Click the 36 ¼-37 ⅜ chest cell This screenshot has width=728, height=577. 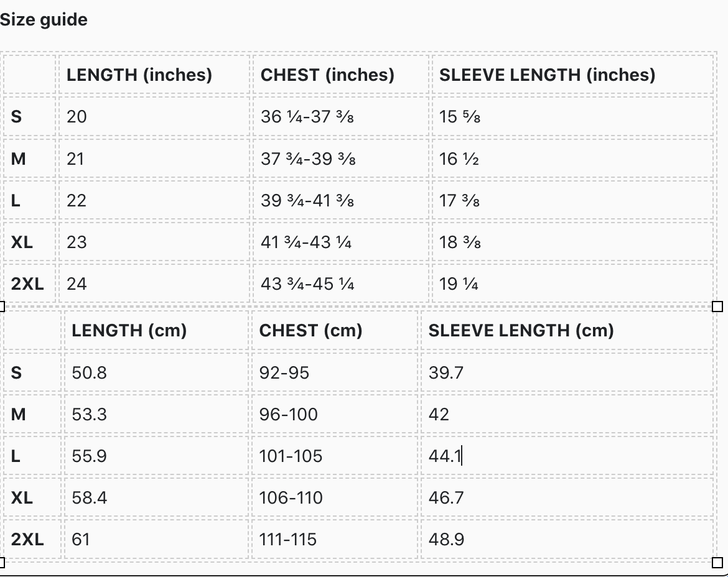[x=341, y=116]
